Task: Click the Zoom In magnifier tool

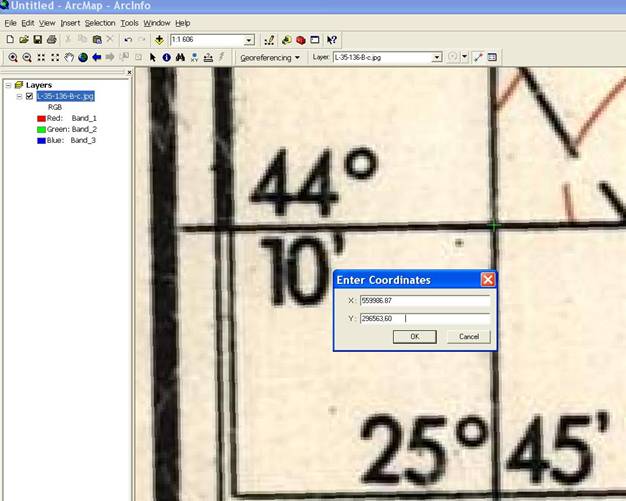Action: [13, 58]
